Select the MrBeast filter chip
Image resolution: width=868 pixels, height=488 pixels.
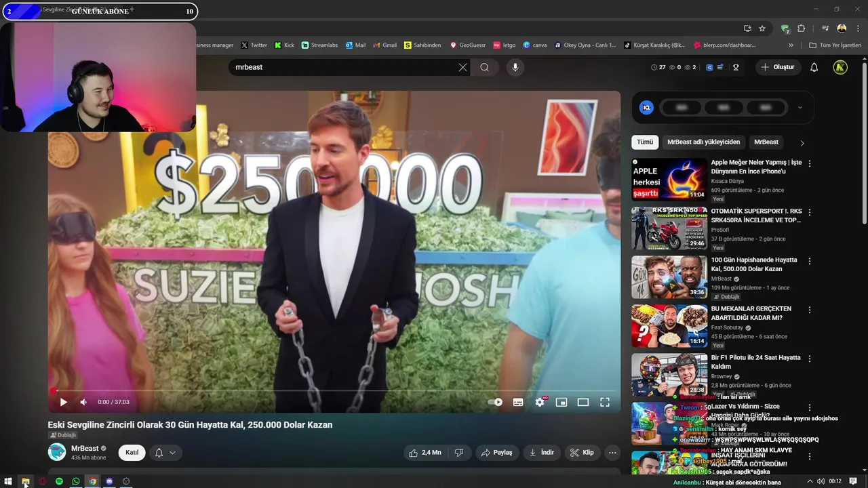click(766, 142)
